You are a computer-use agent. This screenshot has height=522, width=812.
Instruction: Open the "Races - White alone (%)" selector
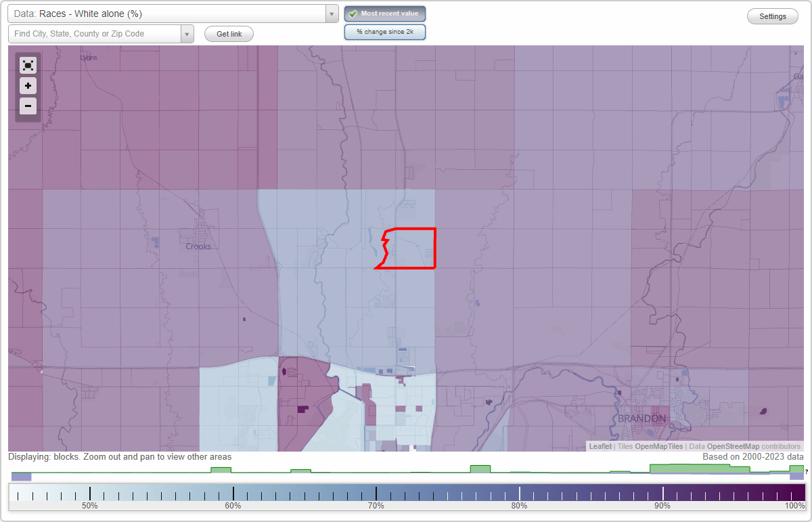[169, 14]
